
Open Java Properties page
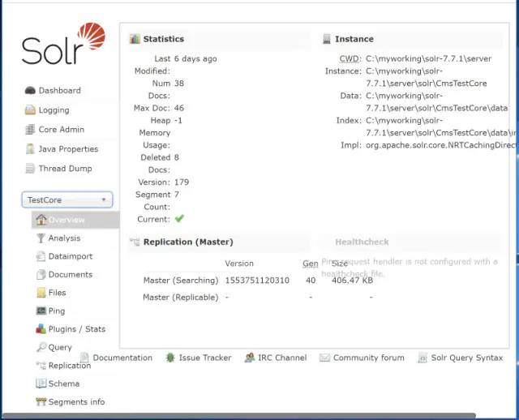click(68, 149)
